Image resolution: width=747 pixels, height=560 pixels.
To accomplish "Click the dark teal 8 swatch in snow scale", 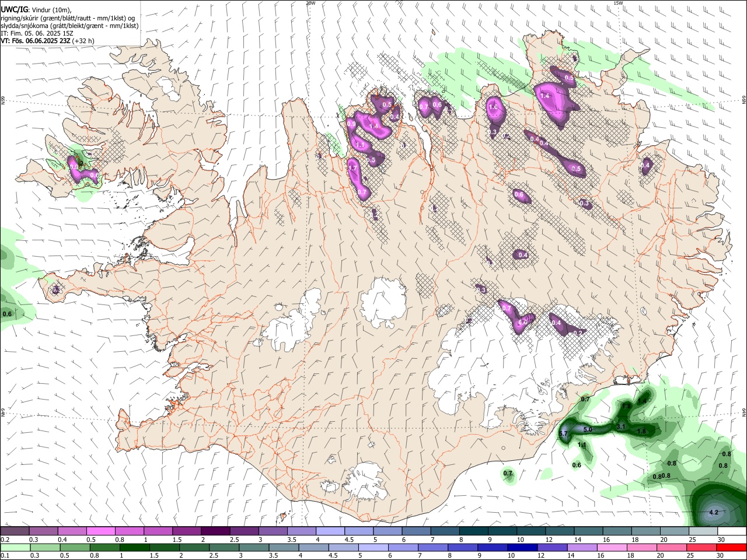I will tap(474, 531).
